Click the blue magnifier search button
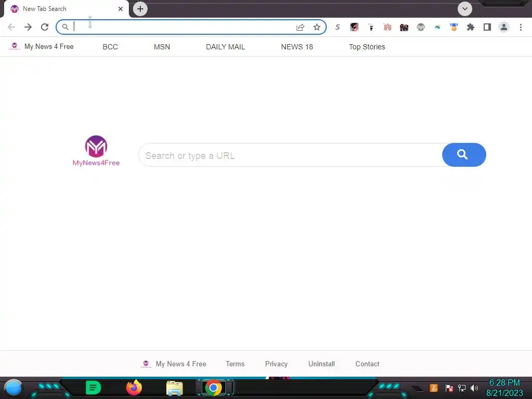The height and width of the screenshot is (399, 532). (x=464, y=155)
